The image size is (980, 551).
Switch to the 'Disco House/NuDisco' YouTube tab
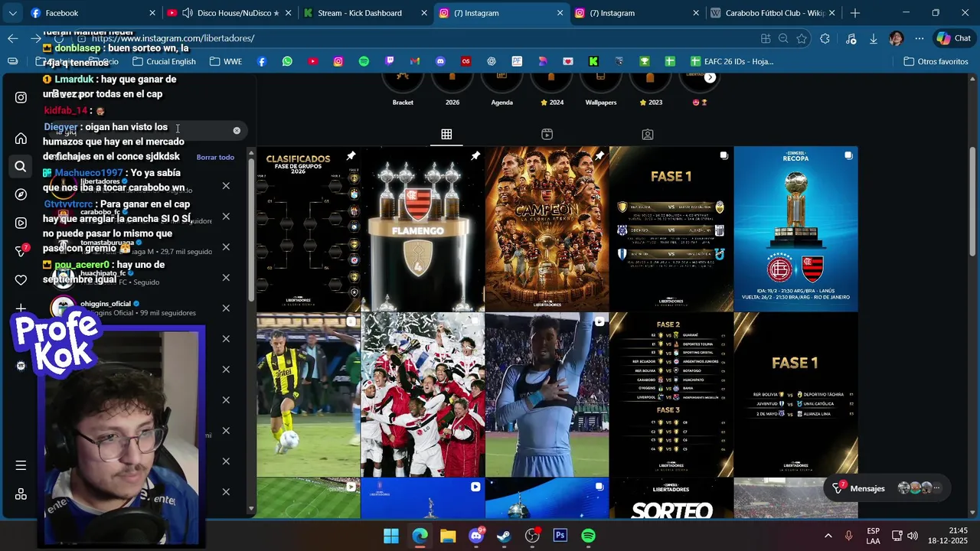click(230, 13)
